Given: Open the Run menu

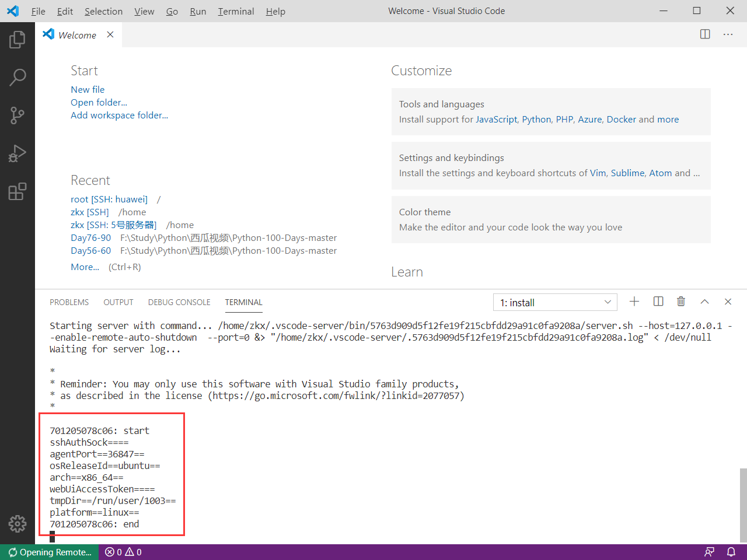Looking at the screenshot, I should click(x=198, y=11).
